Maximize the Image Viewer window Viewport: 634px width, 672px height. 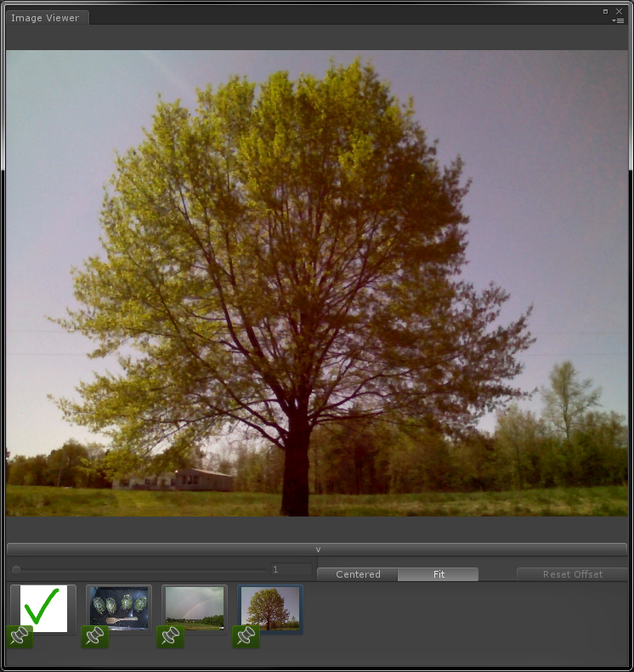606,11
